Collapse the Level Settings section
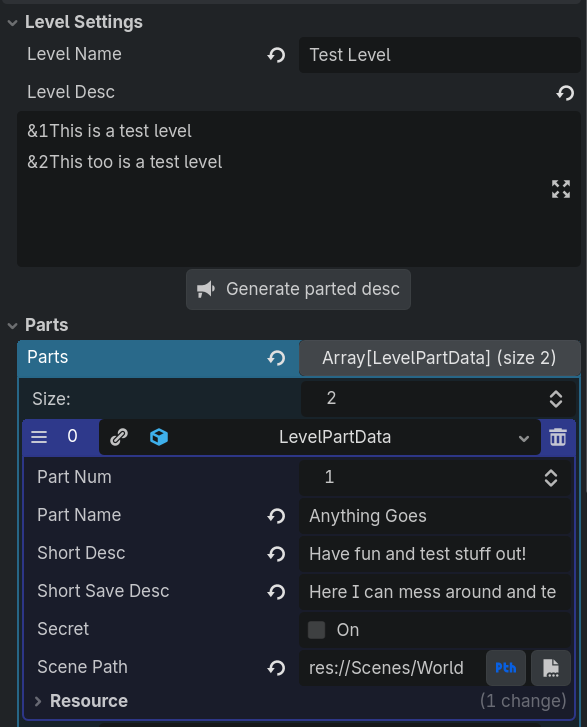 (x=13, y=23)
